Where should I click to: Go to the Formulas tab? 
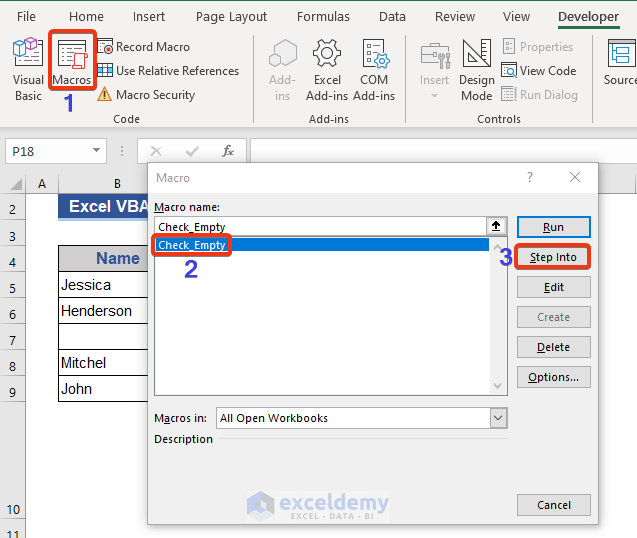tap(323, 17)
